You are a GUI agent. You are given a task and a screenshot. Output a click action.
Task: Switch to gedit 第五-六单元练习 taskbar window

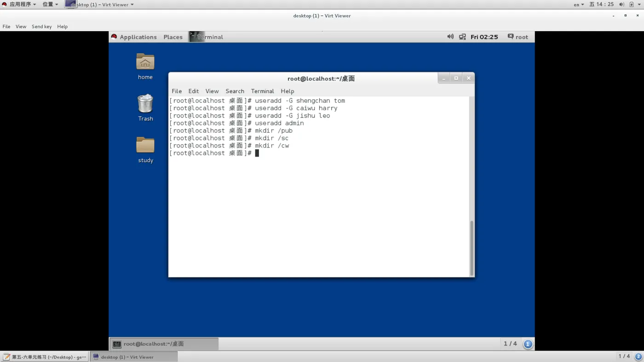pyautogui.click(x=45, y=357)
